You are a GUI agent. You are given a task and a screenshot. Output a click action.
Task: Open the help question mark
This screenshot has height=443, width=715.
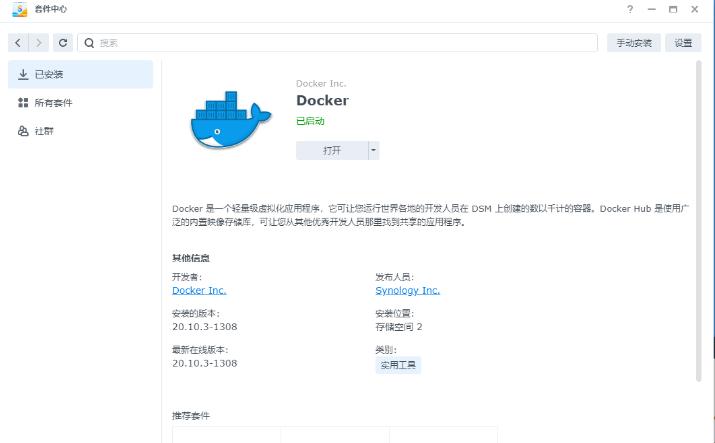point(630,9)
